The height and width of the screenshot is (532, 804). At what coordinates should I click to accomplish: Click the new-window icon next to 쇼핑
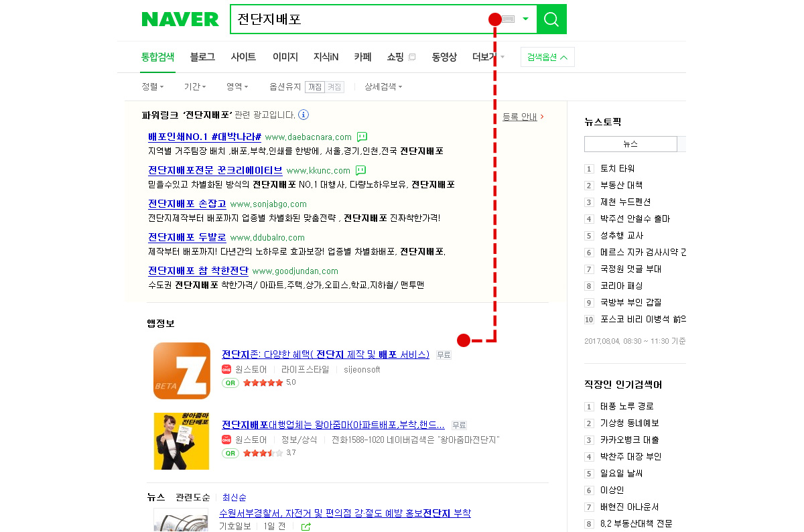coord(412,57)
